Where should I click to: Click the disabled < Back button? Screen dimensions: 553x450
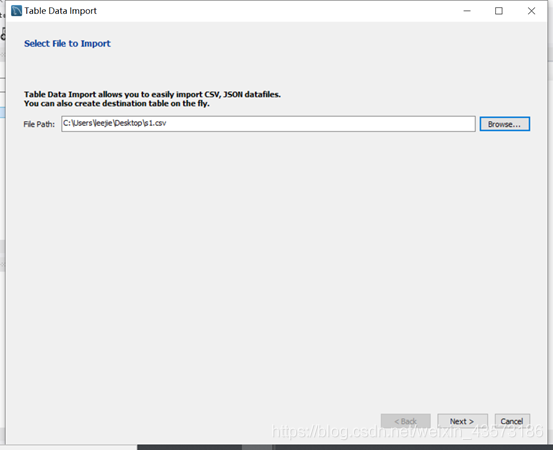point(406,421)
